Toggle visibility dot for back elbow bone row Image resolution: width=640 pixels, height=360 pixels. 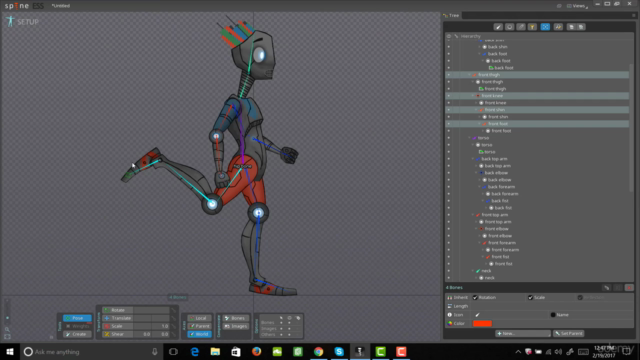tap(449, 173)
